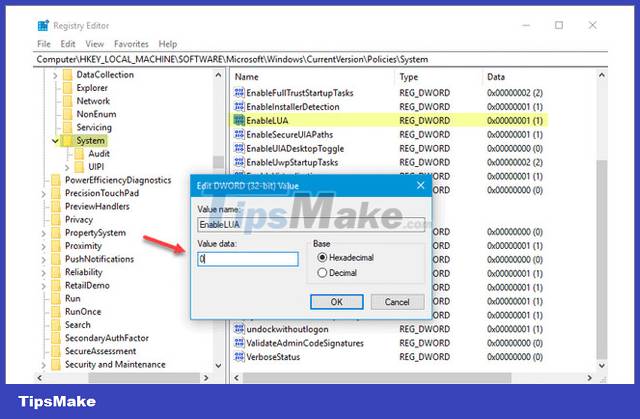Click the EnableSecureUIAPaths value icon

coord(239,134)
